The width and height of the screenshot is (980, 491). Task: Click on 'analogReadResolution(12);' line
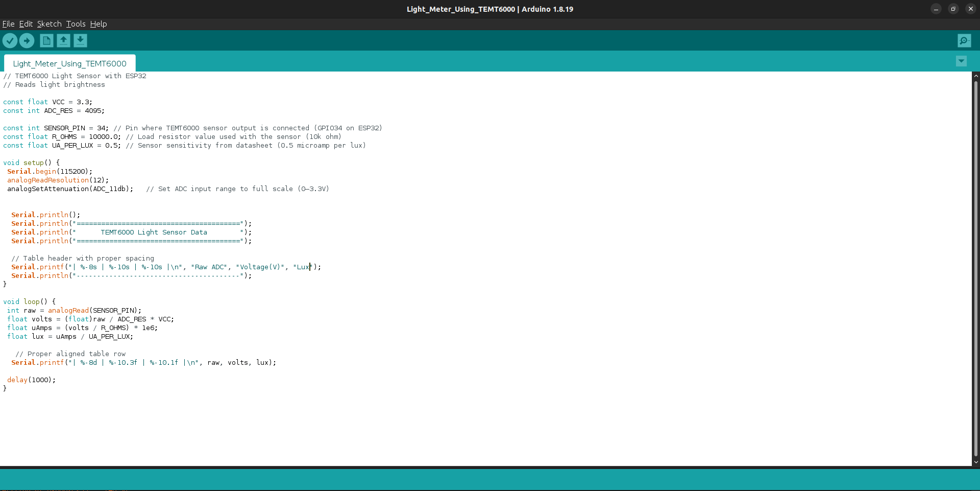tap(58, 180)
